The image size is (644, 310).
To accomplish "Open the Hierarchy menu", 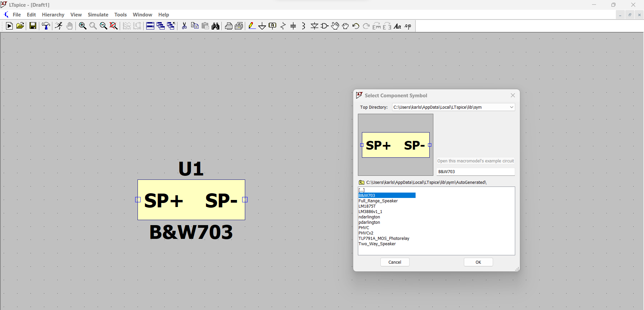I will (x=53, y=15).
